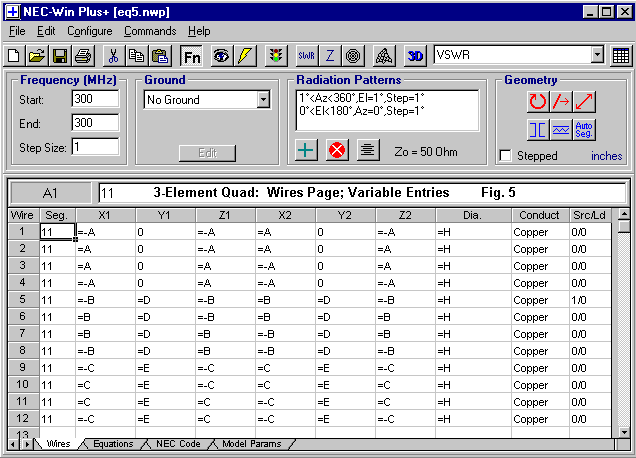636x458 pixels.
Task: Click the Save file toolbar icon
Action: coord(59,56)
